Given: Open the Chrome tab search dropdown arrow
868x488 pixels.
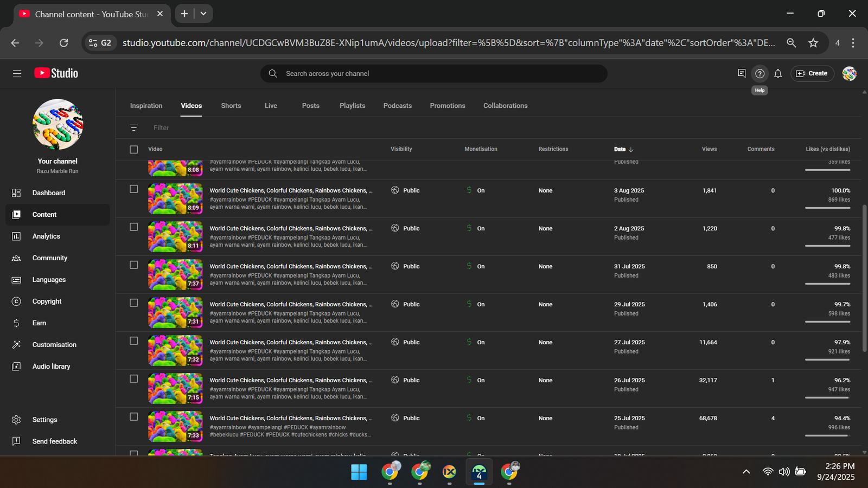Looking at the screenshot, I should pos(203,14).
